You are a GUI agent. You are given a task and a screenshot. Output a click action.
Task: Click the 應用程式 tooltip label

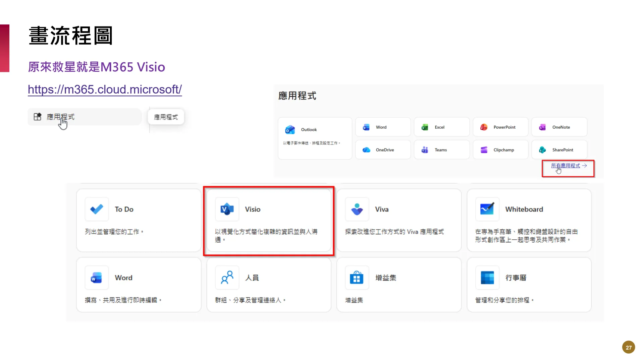166,117
